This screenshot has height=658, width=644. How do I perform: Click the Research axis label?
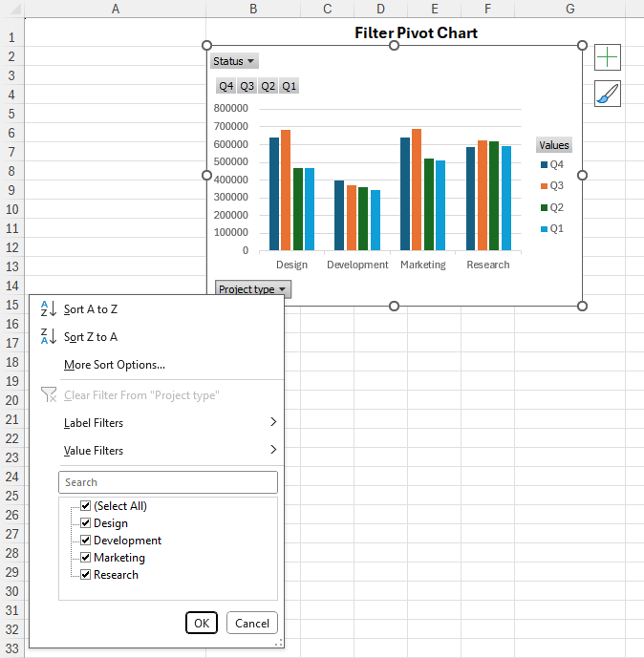pyautogui.click(x=488, y=265)
